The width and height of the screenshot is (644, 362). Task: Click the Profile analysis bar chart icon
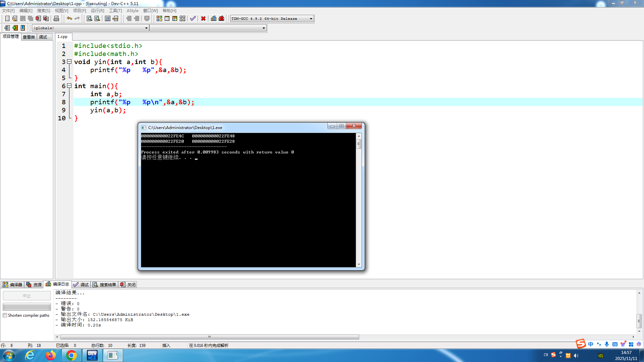[x=214, y=18]
